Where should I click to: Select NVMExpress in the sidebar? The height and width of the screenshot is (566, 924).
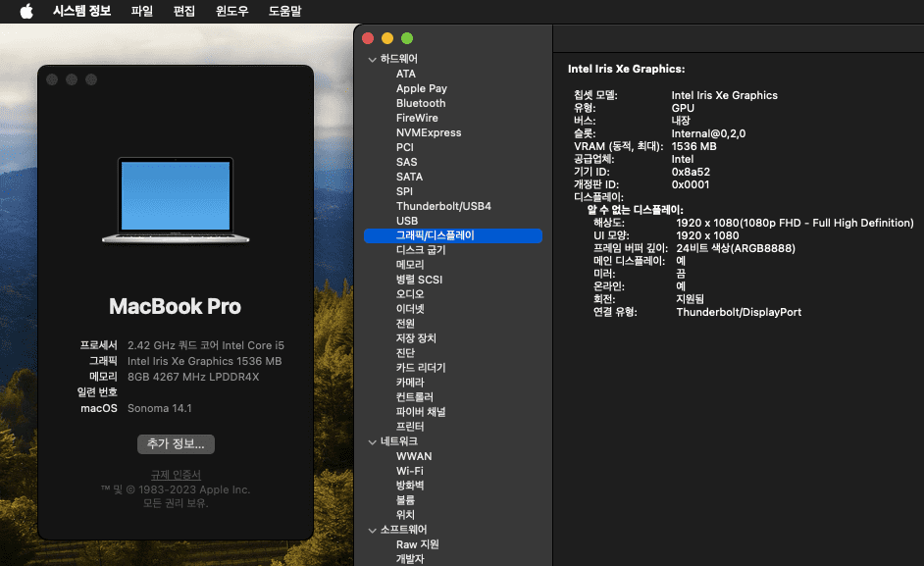click(x=429, y=132)
